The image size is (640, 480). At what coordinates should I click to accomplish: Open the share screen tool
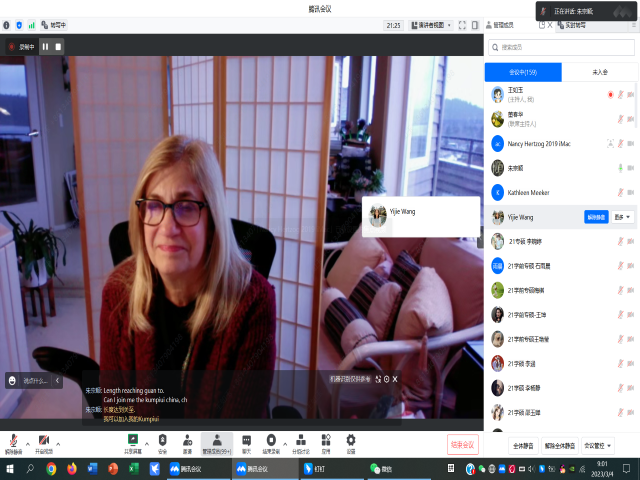133,444
